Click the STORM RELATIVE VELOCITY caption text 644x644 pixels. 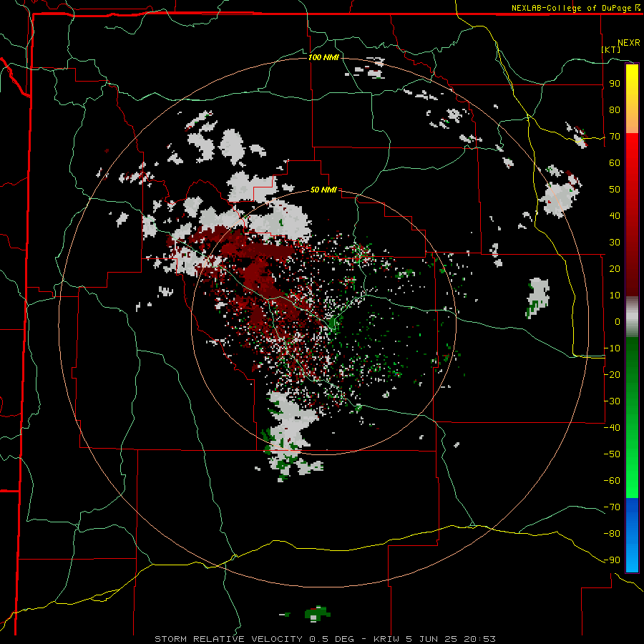point(228,639)
